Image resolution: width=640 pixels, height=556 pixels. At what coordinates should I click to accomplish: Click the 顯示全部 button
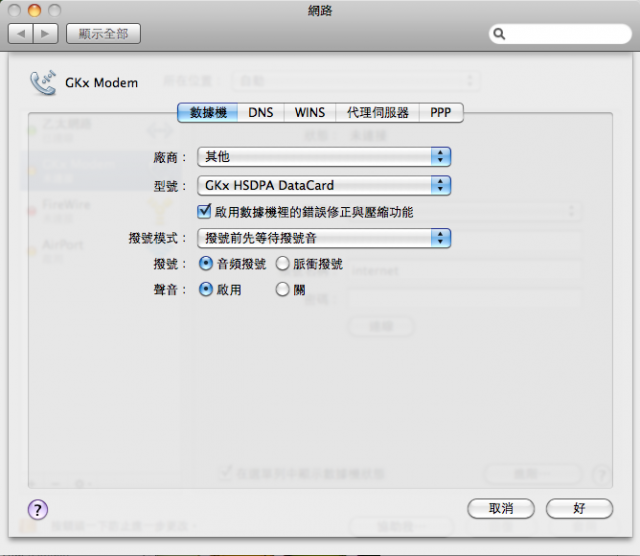(x=103, y=33)
